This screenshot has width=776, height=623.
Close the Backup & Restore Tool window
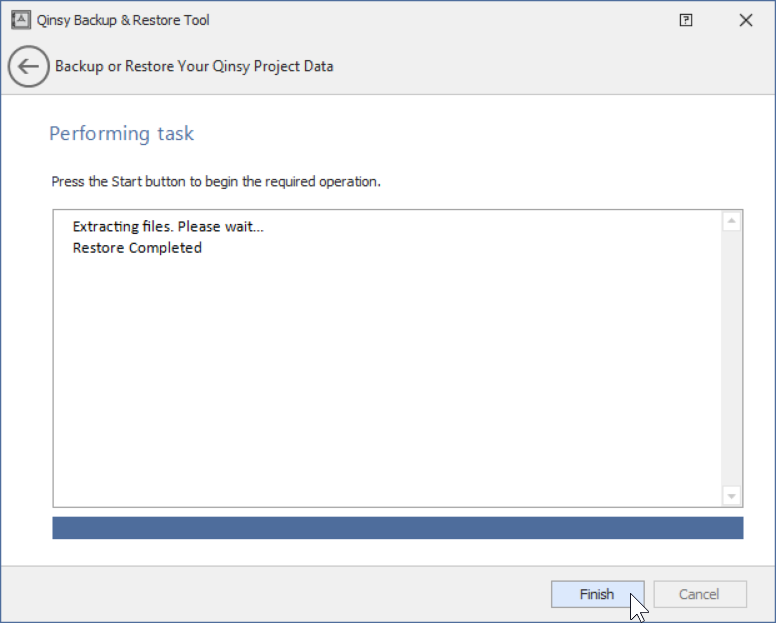coord(746,20)
